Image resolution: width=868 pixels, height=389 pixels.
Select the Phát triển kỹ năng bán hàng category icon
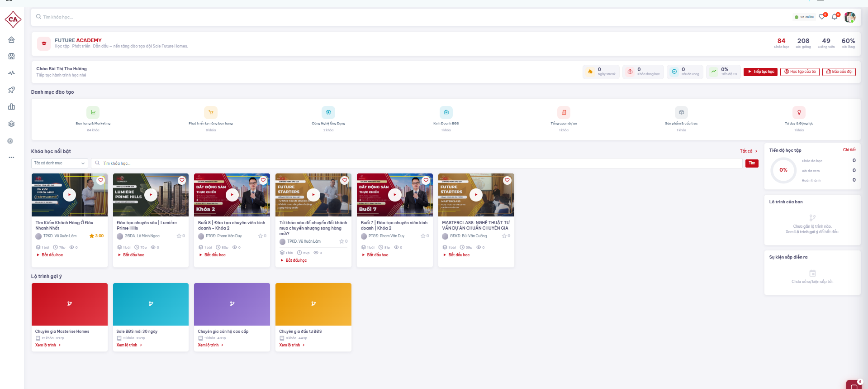211,112
